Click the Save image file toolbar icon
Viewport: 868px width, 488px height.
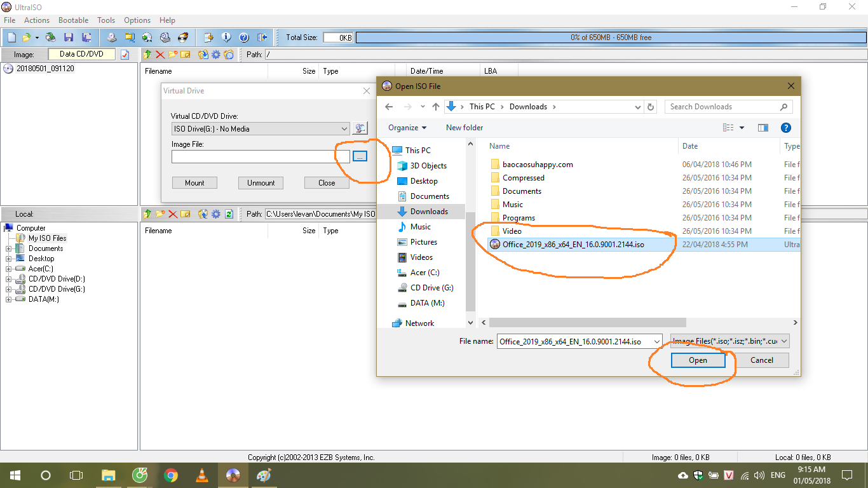tap(70, 37)
